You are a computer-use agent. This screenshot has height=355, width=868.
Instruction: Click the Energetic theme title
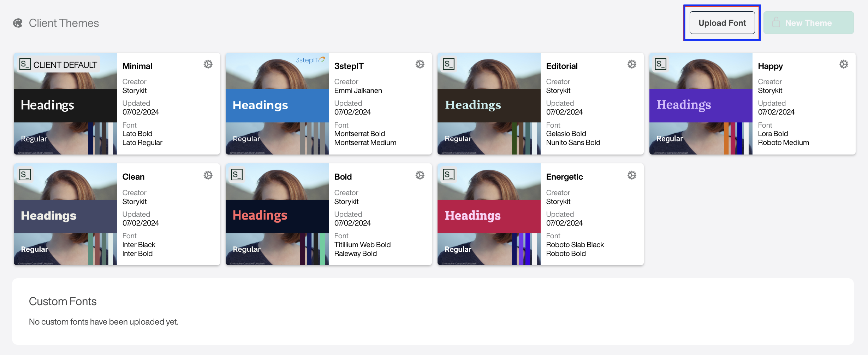click(564, 177)
